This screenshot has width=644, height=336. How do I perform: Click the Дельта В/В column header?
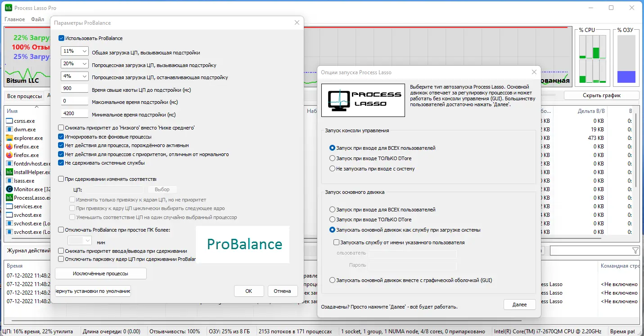[x=591, y=111]
